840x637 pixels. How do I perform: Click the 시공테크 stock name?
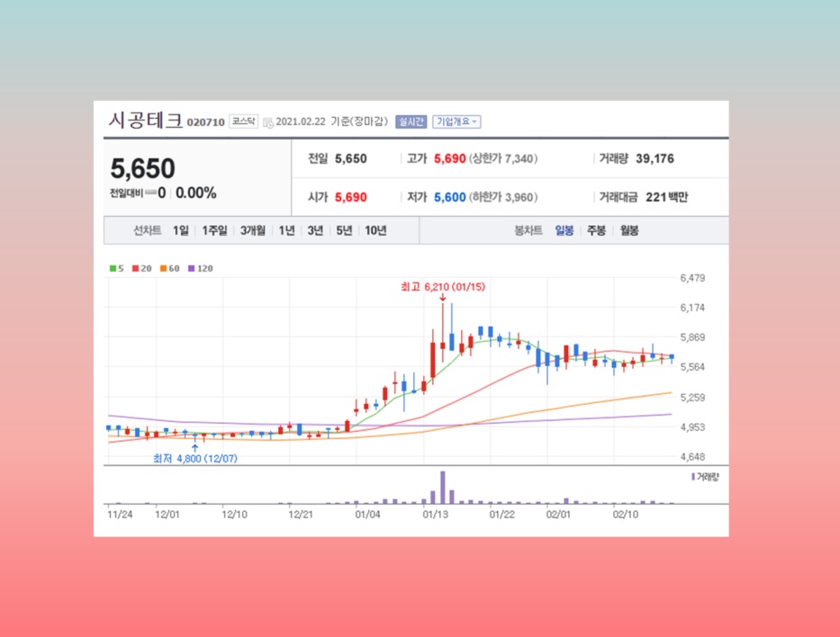pyautogui.click(x=146, y=121)
